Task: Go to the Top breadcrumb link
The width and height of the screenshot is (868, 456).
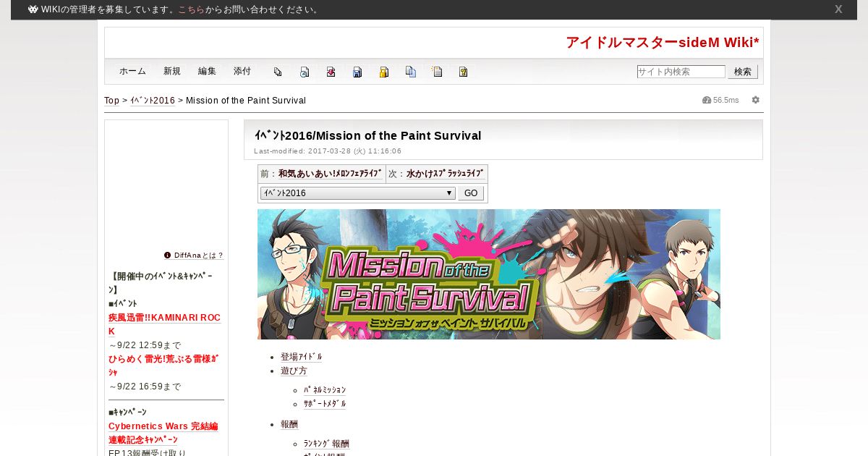Action: click(x=112, y=101)
